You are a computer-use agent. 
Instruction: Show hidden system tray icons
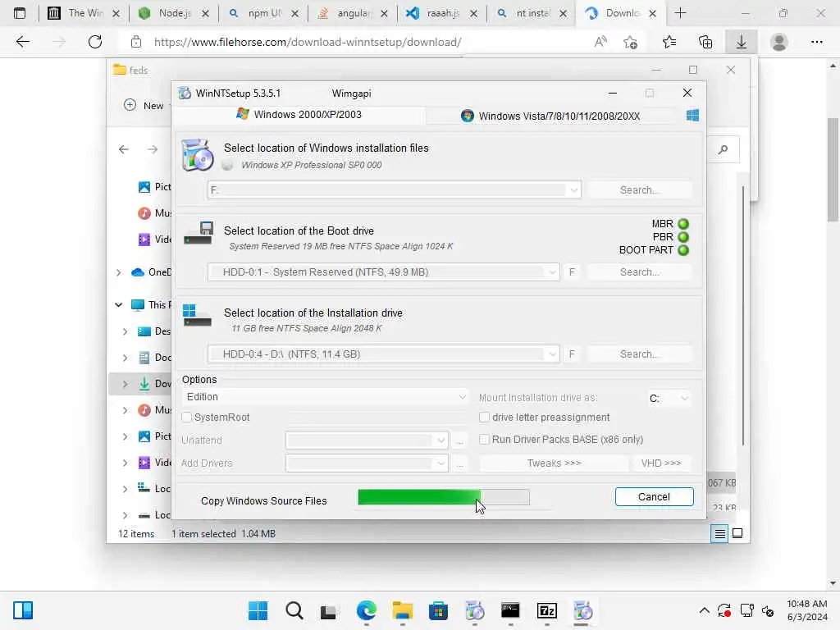(704, 610)
